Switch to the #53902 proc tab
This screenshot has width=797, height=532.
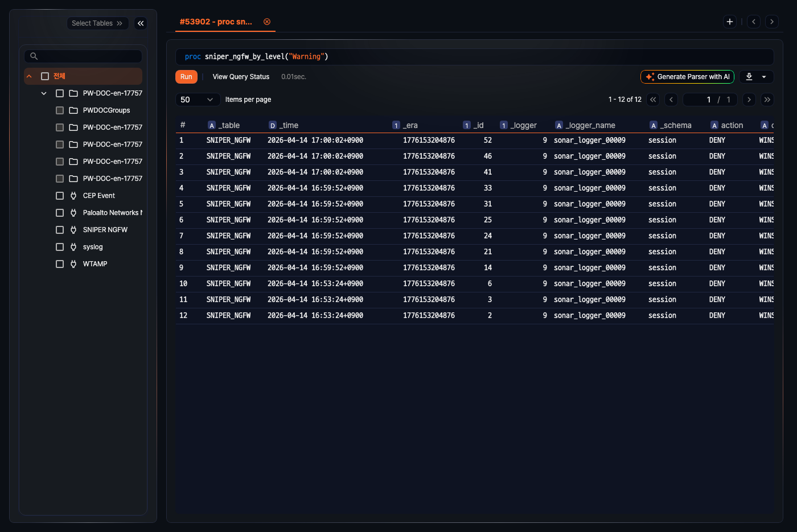(x=216, y=22)
